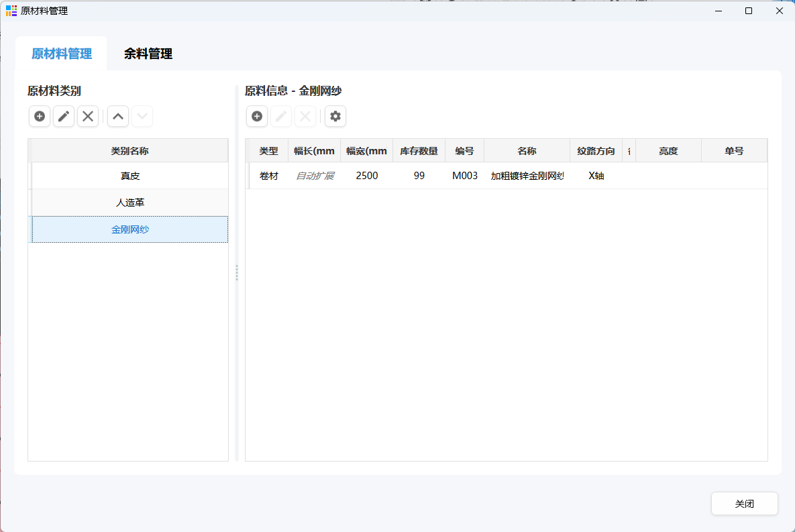The image size is (795, 532).
Task: Select 人造革 category row
Action: (129, 203)
